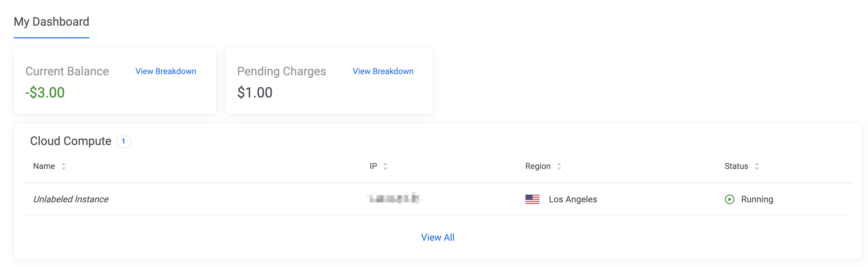Click the blurred IP address
This screenshot has height=267, width=868.
click(x=394, y=198)
